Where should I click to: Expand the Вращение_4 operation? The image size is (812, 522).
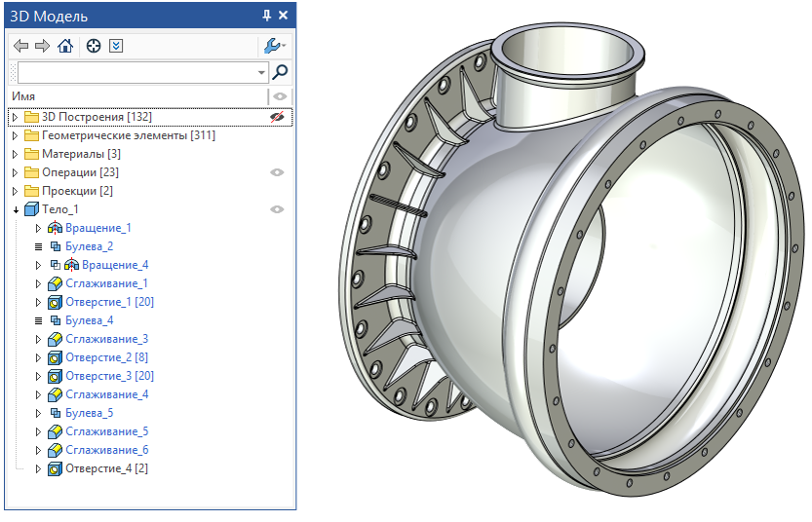tap(38, 265)
